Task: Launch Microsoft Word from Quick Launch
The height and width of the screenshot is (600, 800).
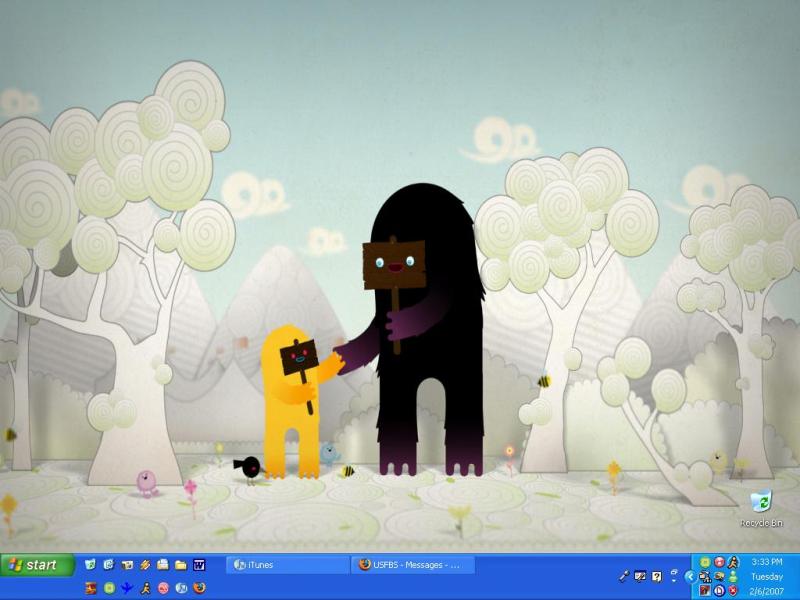Action: pos(199,565)
